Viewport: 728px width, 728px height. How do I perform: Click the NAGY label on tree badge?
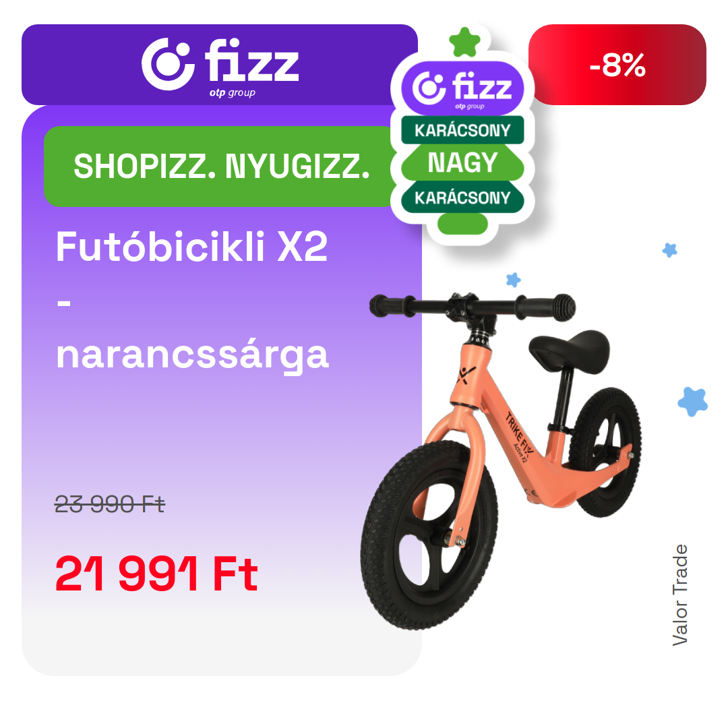click(x=462, y=162)
